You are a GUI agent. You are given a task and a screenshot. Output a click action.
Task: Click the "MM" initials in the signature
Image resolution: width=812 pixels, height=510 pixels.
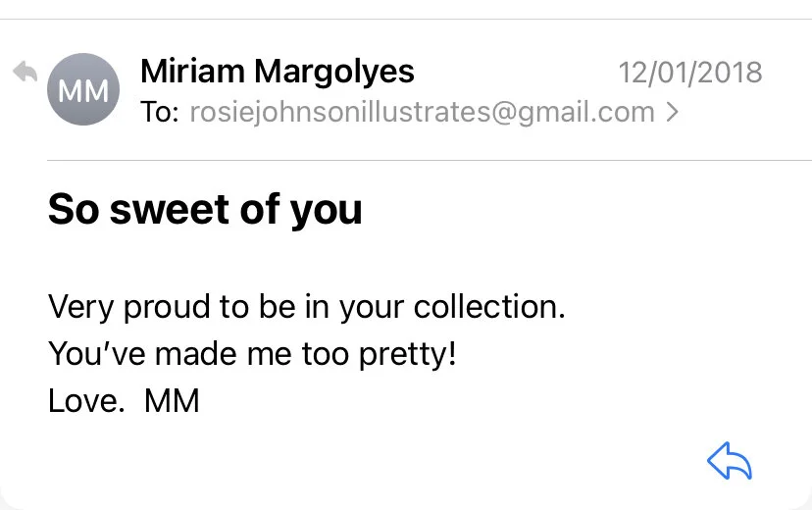(x=172, y=400)
